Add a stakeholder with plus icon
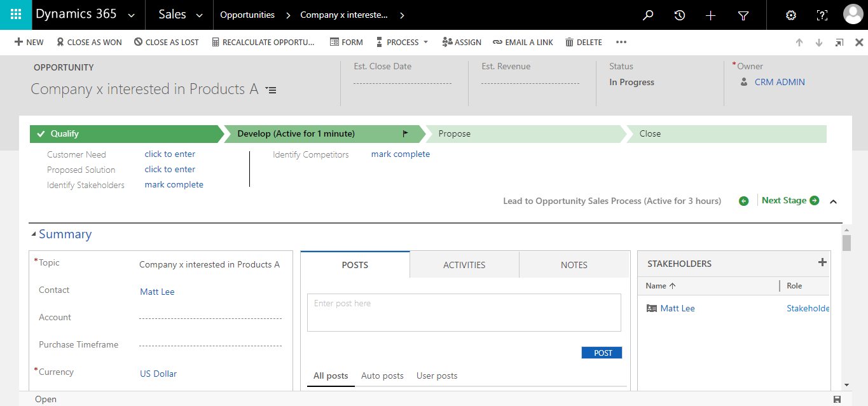Screen dimensions: 868x406 pyautogui.click(x=822, y=262)
